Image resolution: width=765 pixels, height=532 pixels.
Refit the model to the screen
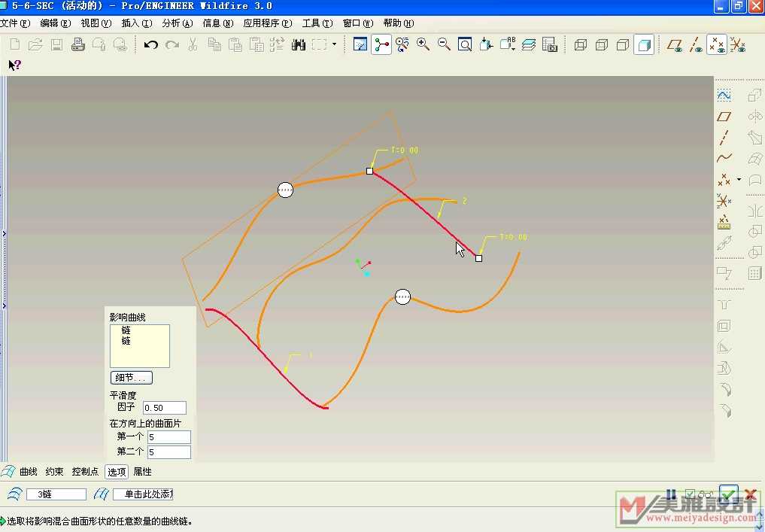click(x=465, y=45)
